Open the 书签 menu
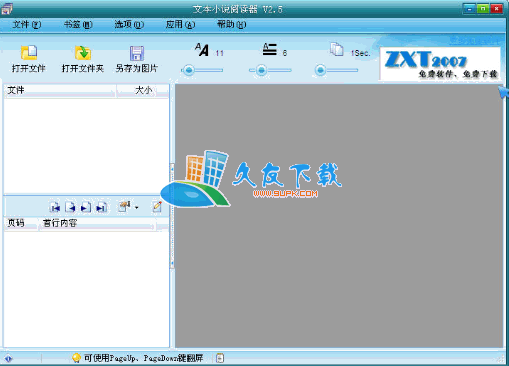Viewport: 509px width, 366px height. (x=78, y=25)
